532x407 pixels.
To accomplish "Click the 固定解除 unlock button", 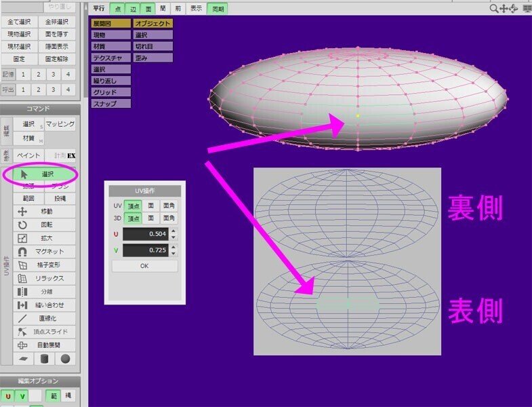I will pyautogui.click(x=57, y=59).
